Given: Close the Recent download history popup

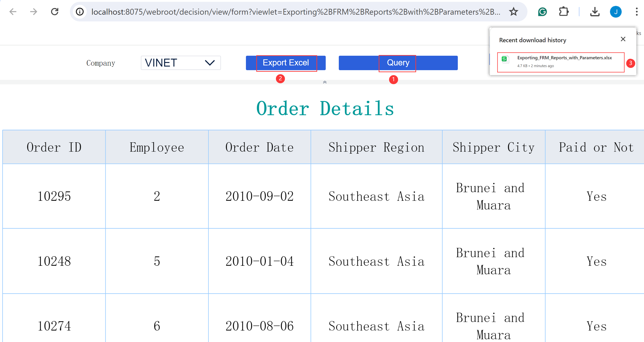Looking at the screenshot, I should pyautogui.click(x=623, y=39).
